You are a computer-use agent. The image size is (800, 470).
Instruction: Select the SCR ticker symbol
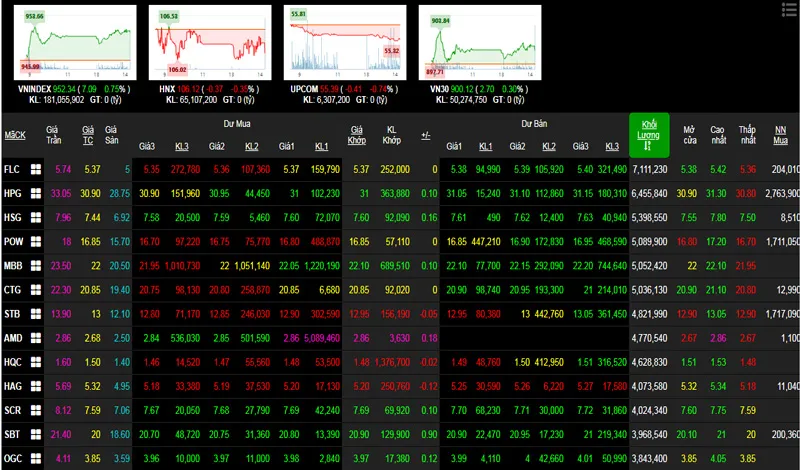12,410
